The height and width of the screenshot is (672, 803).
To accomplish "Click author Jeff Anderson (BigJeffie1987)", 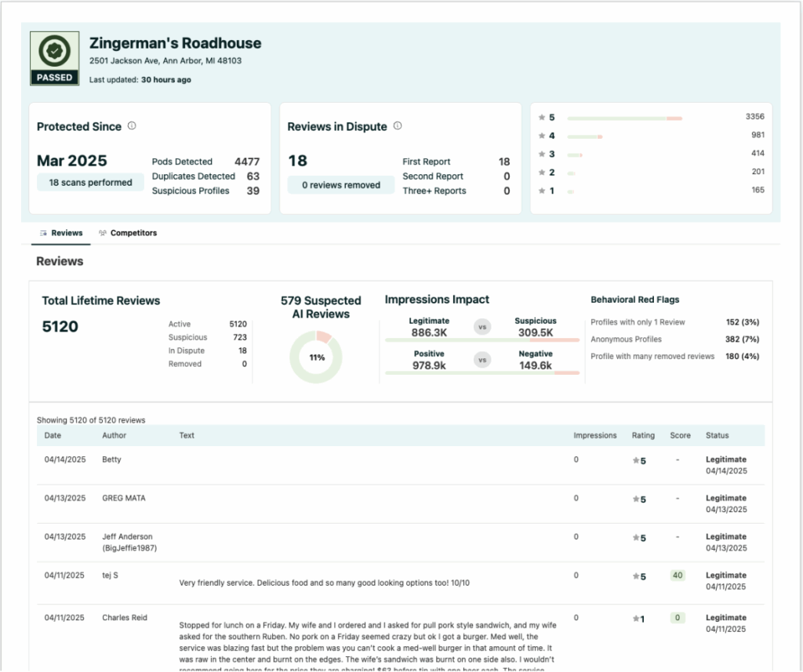I will tap(129, 543).
